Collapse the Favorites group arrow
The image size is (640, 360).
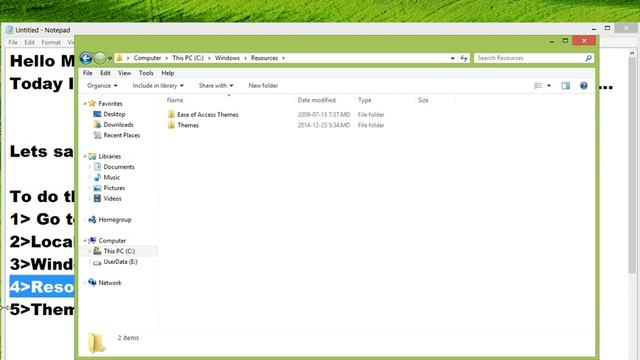tap(85, 104)
